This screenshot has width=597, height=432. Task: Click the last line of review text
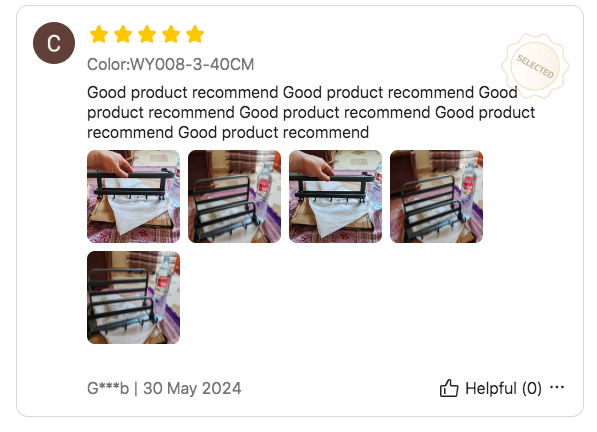(x=228, y=133)
